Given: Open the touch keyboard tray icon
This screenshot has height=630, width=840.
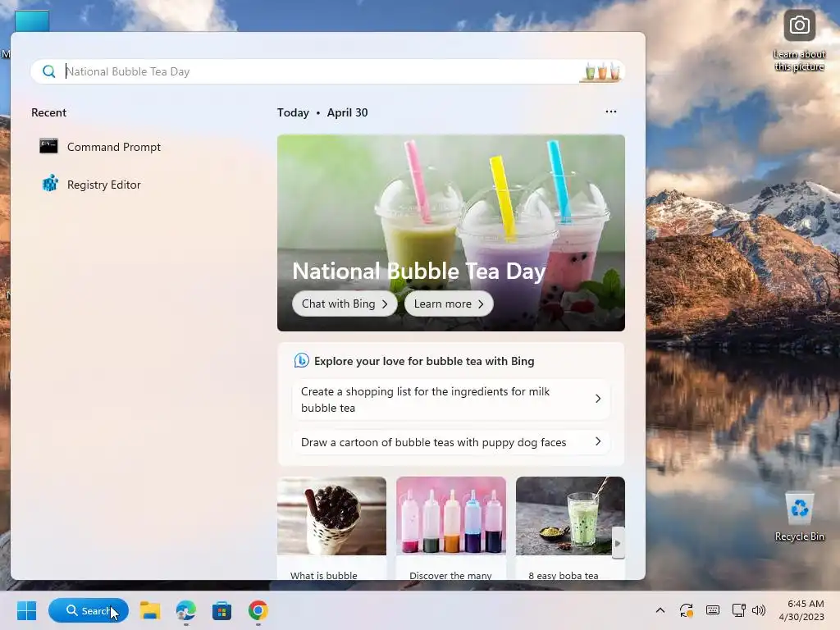Looking at the screenshot, I should click(713, 610).
